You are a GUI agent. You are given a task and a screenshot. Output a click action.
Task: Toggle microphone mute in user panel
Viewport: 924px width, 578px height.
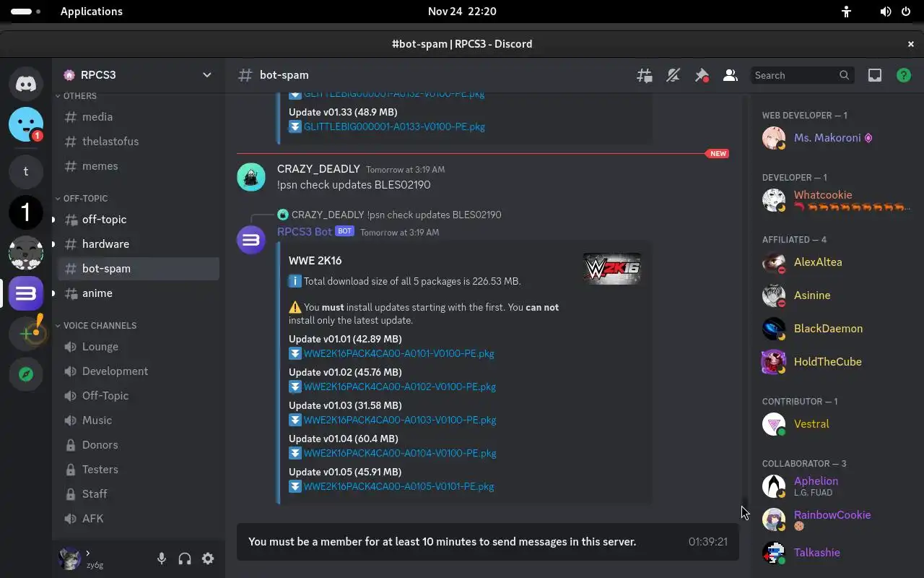pos(162,558)
